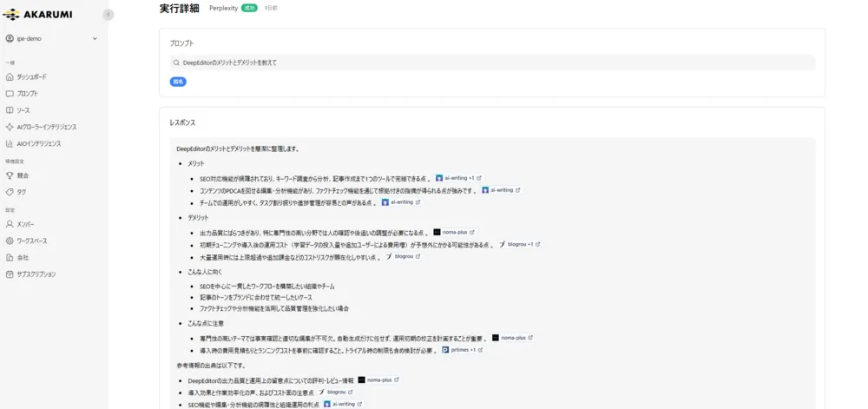Click the こんな点に注意 bullet heading
Viewport: 868px width, 409px height.
(206, 323)
